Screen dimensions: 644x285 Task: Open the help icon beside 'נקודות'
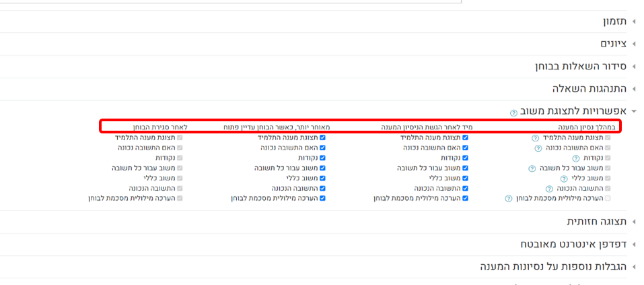pyautogui.click(x=576, y=158)
